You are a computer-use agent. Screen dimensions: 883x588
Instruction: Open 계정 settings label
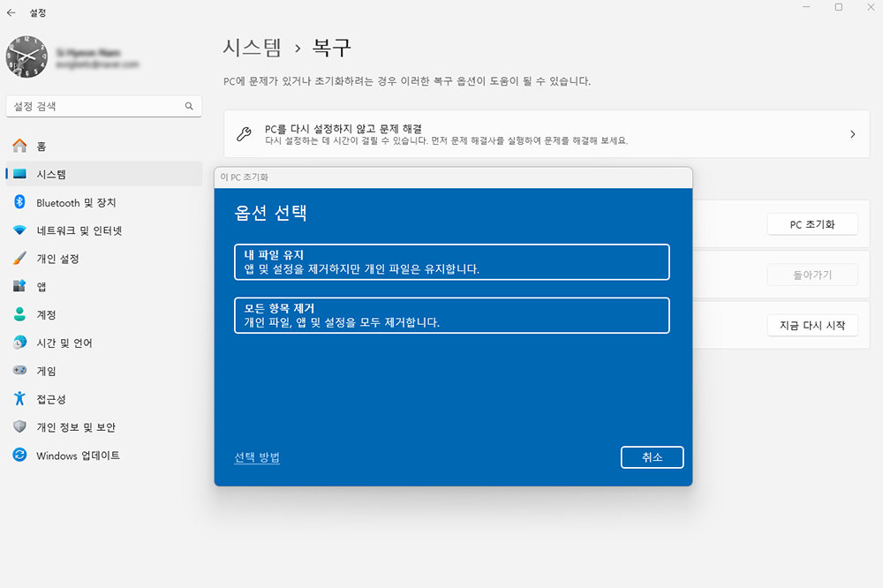46,315
